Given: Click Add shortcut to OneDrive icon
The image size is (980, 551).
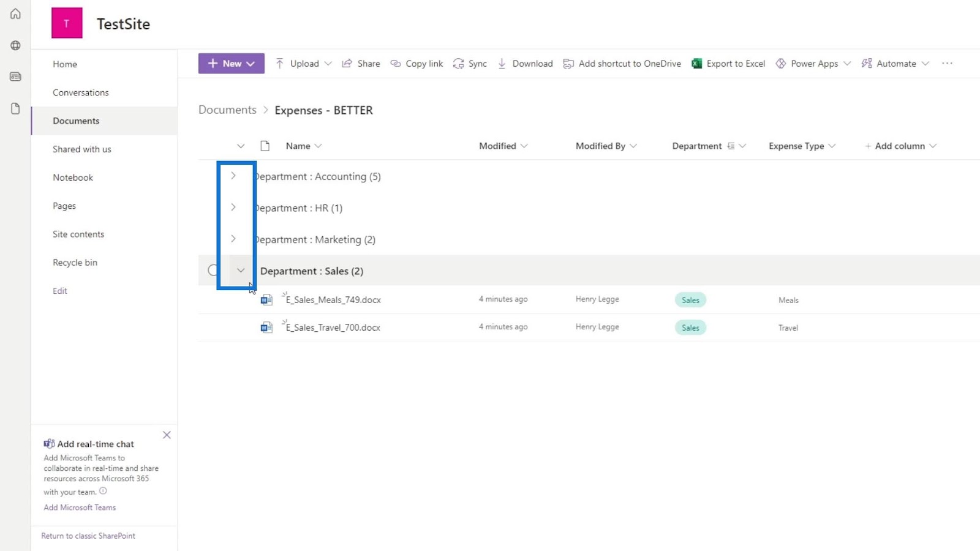Looking at the screenshot, I should point(568,64).
